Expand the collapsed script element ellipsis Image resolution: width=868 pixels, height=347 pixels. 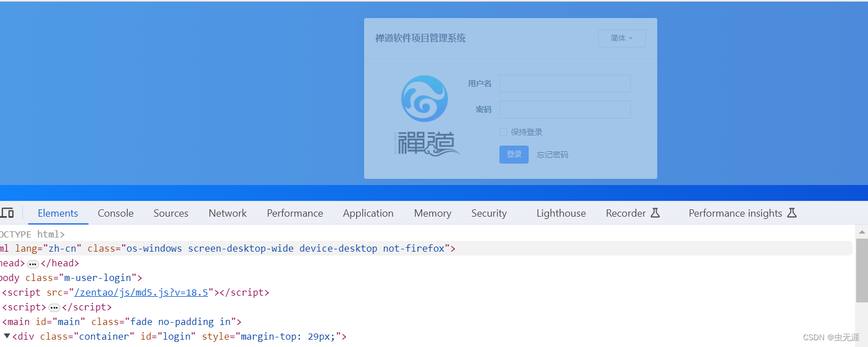point(54,308)
